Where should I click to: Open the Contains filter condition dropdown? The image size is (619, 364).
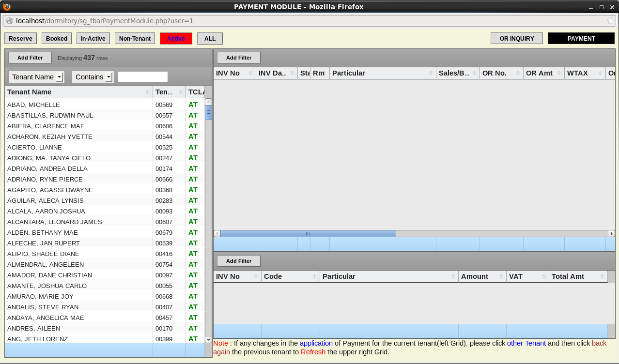coord(108,77)
